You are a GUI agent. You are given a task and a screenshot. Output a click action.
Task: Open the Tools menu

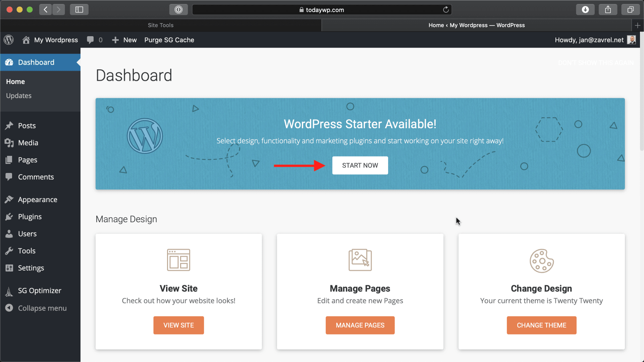coord(40,251)
